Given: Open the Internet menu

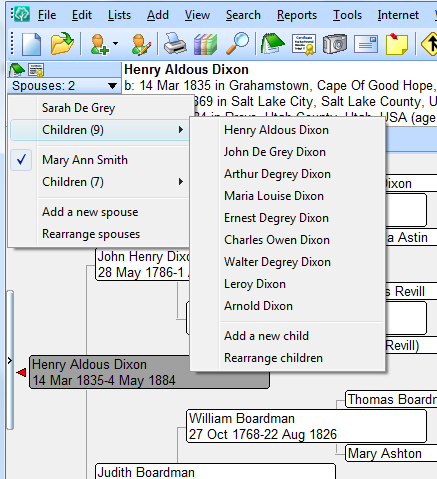Looking at the screenshot, I should [x=398, y=15].
